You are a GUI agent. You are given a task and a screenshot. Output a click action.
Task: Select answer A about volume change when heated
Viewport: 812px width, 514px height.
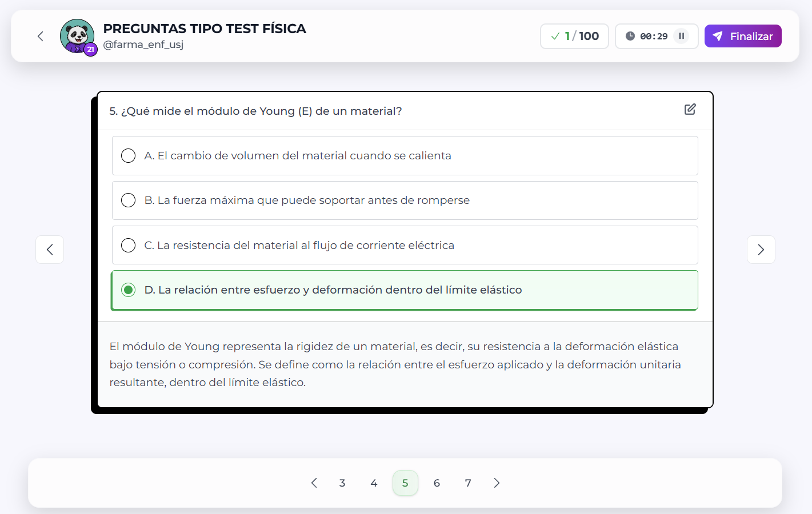tap(405, 155)
